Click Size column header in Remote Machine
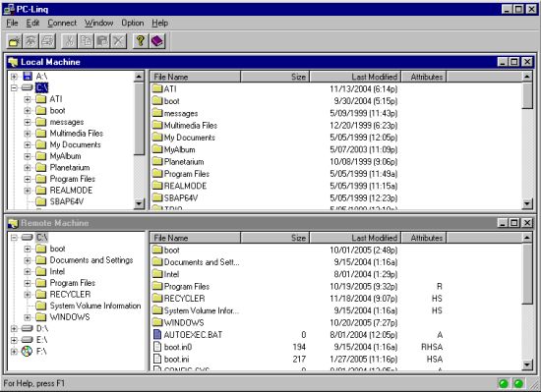 275,238
